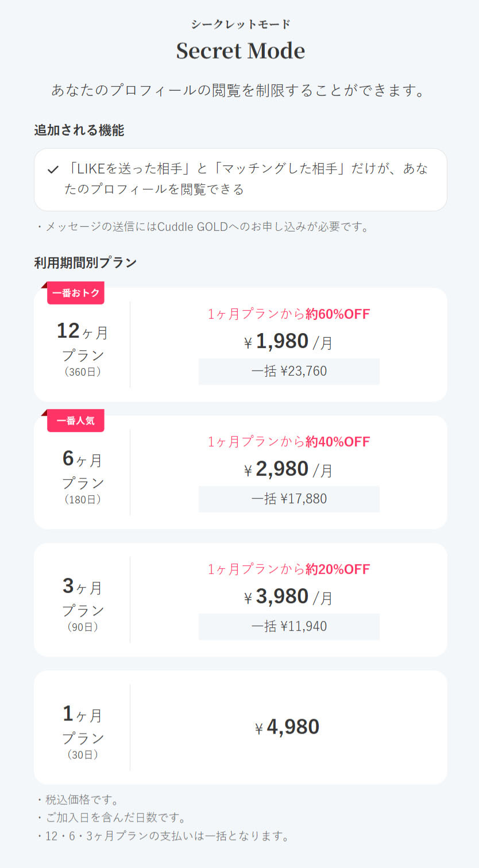
Task: Click the checkmark icon in features box
Action: (53, 169)
